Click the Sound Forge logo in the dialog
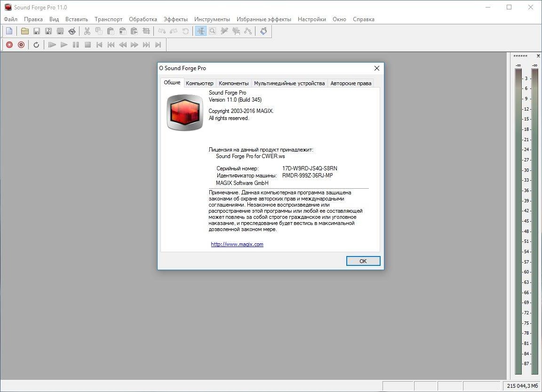The width and height of the screenshot is (542, 392). pyautogui.click(x=185, y=112)
